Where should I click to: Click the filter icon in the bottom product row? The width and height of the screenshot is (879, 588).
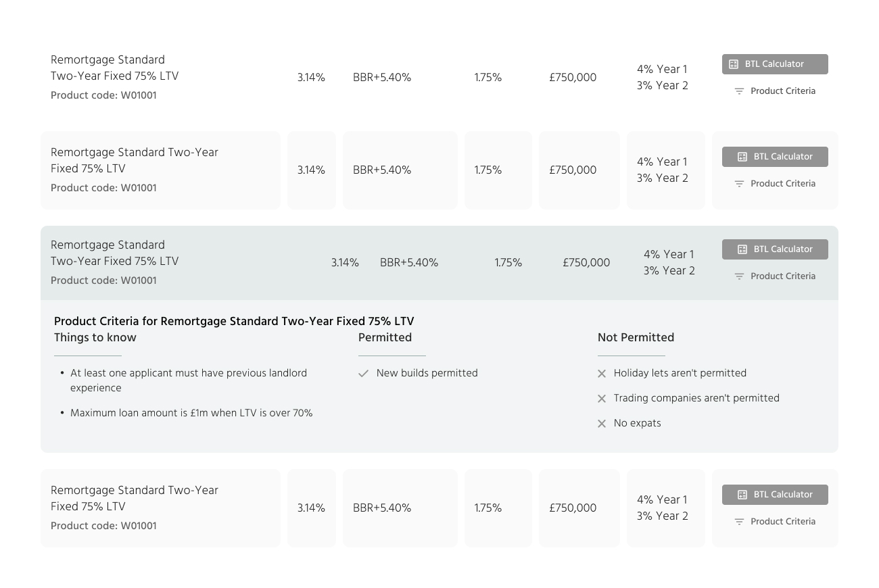739,522
